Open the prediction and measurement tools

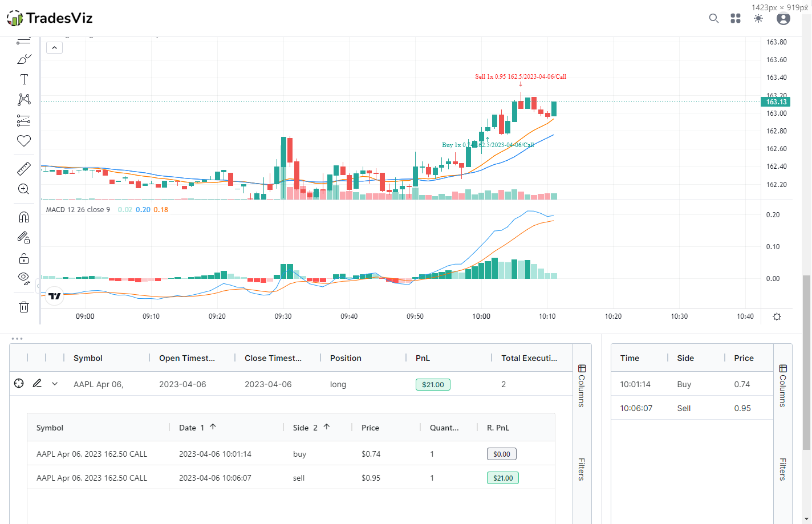[24, 120]
